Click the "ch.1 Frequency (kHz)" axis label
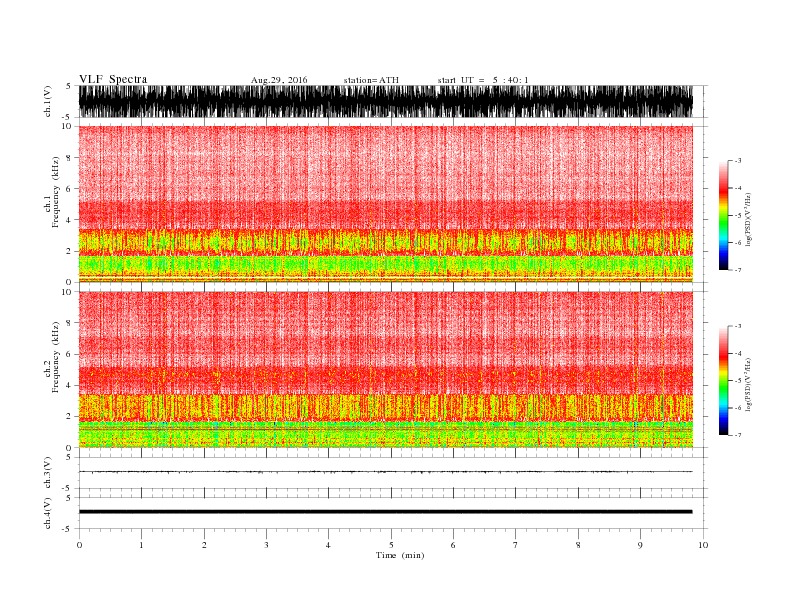The height and width of the screenshot is (612, 792). [x=52, y=192]
